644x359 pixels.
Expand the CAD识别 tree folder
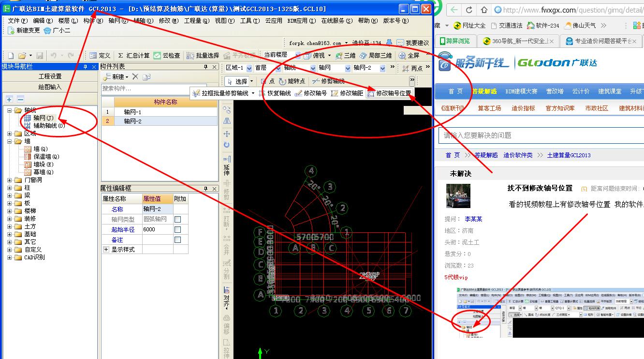tap(9, 257)
